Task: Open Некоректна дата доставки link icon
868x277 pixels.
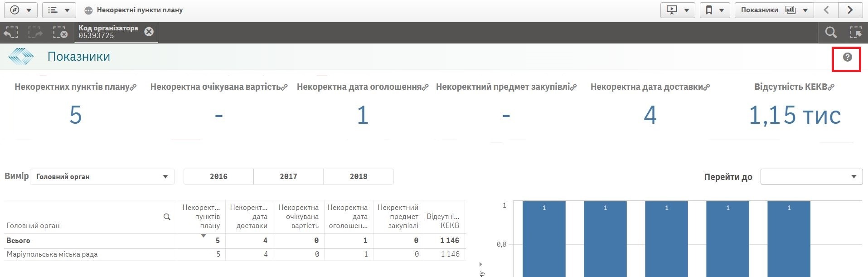Action: 707,87
